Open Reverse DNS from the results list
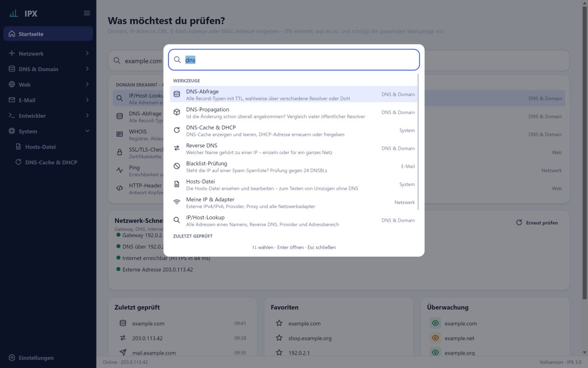588x368 pixels. pos(294,148)
